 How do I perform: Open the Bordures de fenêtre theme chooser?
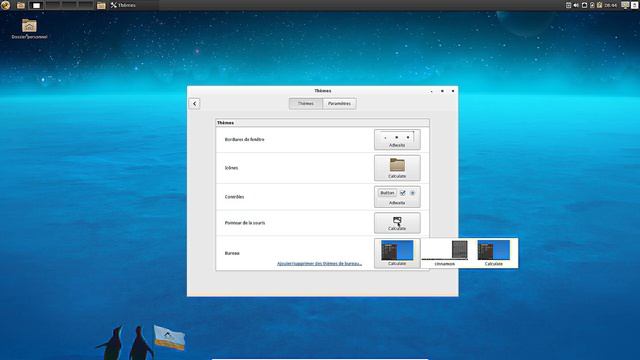[397, 140]
